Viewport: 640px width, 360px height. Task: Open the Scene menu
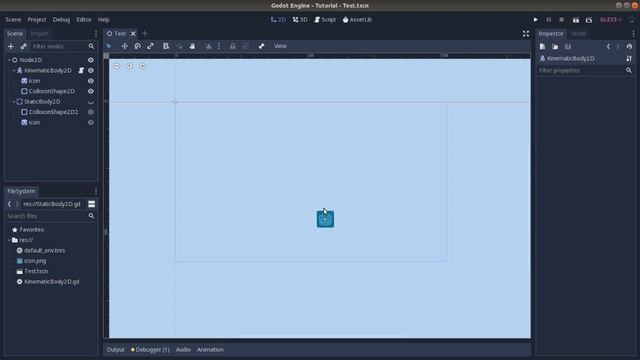coord(13,20)
